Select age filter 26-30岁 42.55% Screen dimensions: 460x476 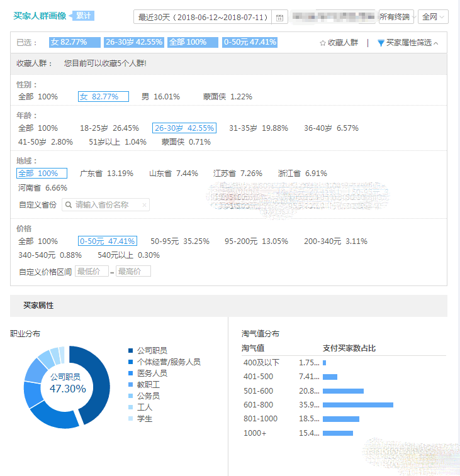(184, 128)
